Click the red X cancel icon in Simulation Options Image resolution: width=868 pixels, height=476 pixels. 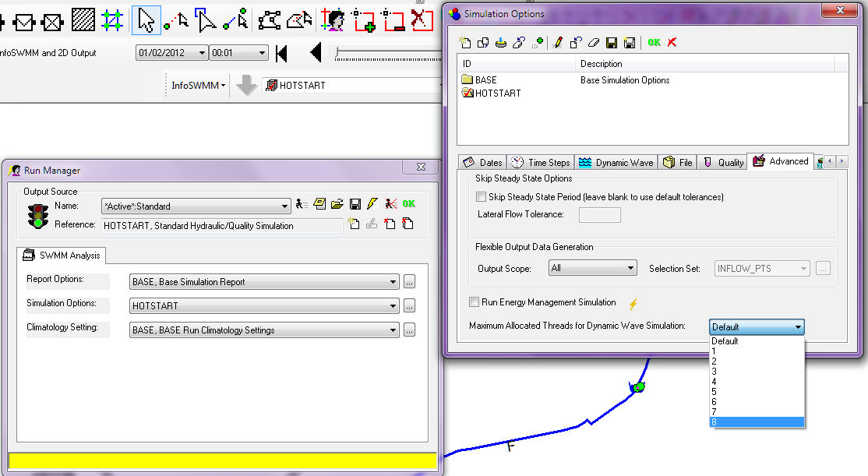click(672, 42)
